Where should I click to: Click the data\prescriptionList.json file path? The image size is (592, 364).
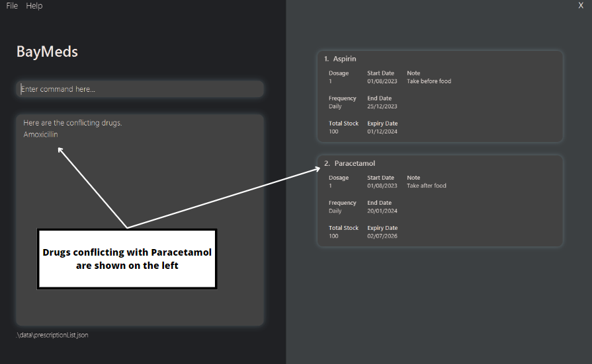(x=52, y=335)
